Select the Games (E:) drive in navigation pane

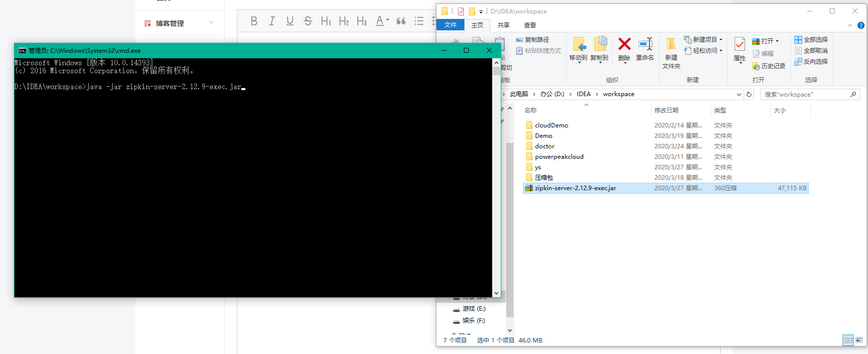click(469, 309)
